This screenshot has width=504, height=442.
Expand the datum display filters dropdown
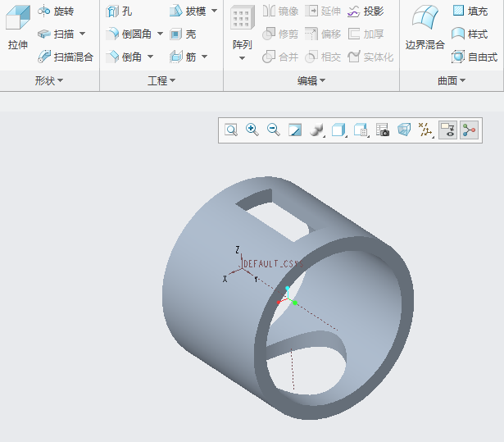click(425, 130)
